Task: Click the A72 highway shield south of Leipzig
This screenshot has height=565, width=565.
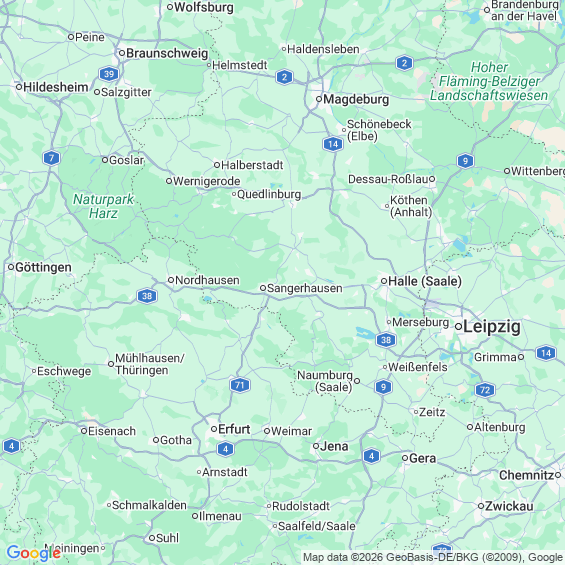Action: click(x=485, y=390)
